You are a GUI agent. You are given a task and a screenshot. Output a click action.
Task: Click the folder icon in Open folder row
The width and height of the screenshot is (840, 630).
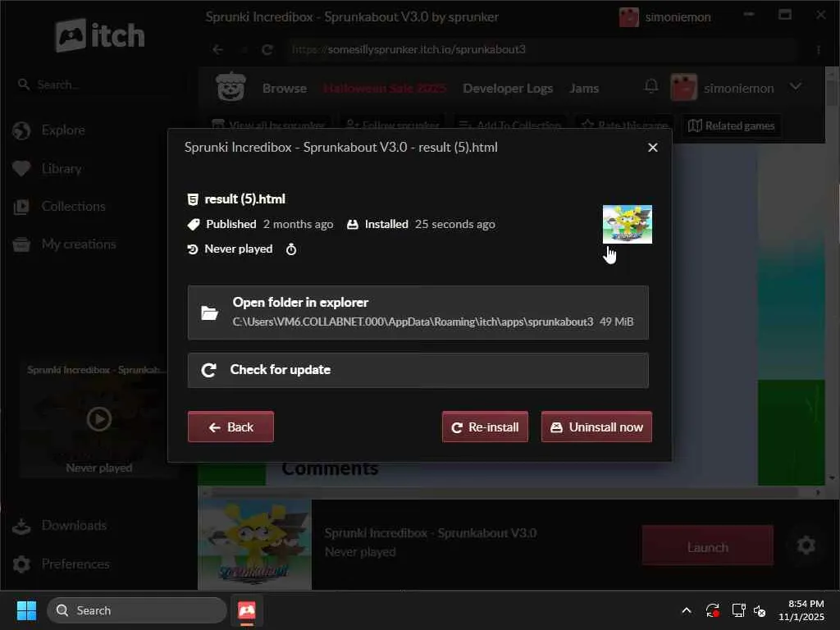pyautogui.click(x=209, y=313)
